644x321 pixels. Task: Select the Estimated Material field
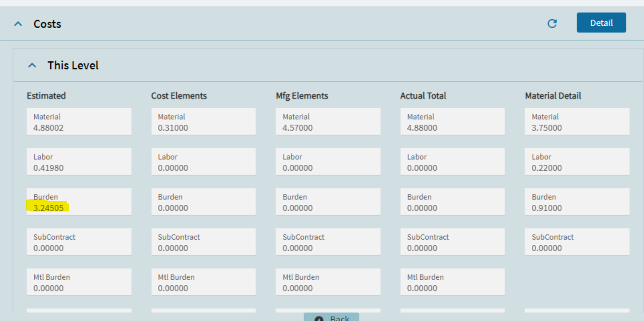coord(79,122)
